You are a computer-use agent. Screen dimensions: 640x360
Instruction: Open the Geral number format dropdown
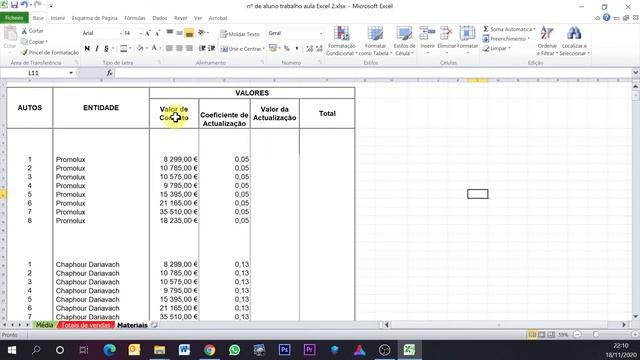tap(321, 33)
